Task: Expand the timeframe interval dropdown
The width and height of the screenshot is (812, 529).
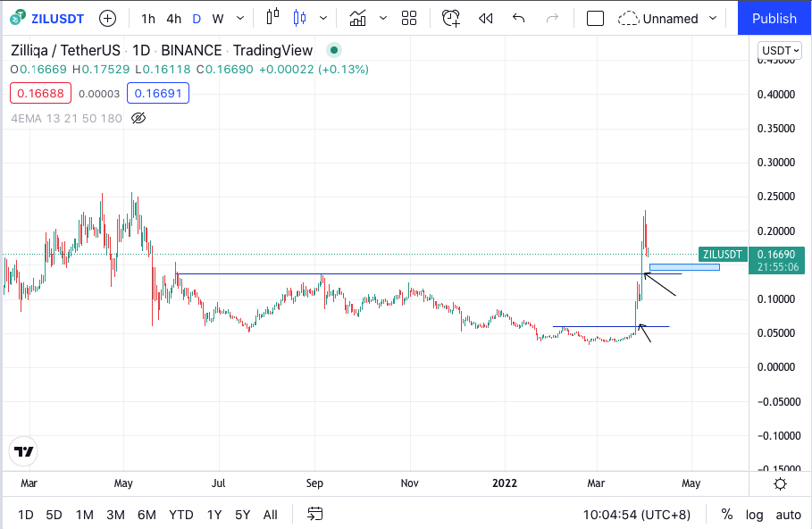Action: (240, 19)
